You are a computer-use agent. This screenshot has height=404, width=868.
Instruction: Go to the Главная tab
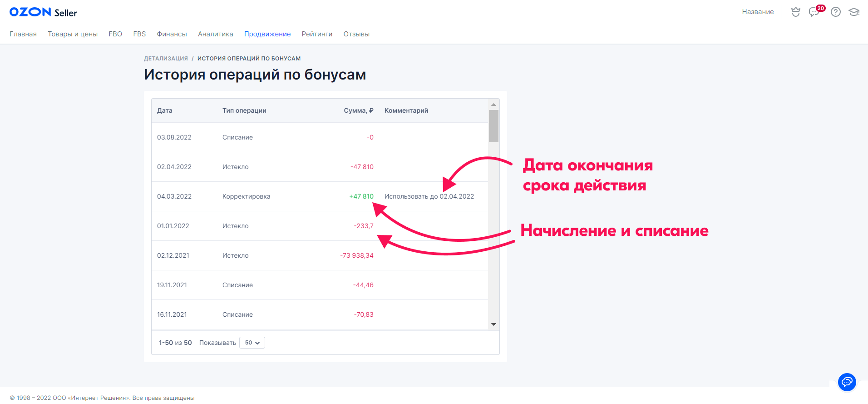(x=23, y=34)
